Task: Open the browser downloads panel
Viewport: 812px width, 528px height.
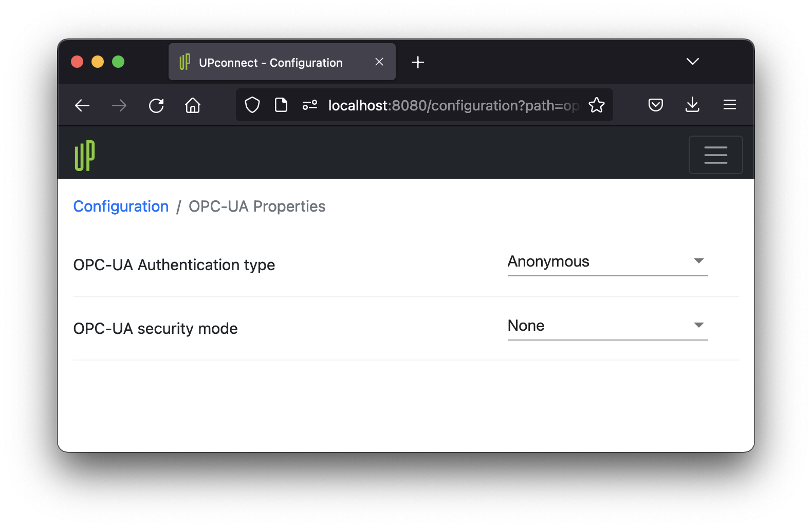Action: click(692, 105)
